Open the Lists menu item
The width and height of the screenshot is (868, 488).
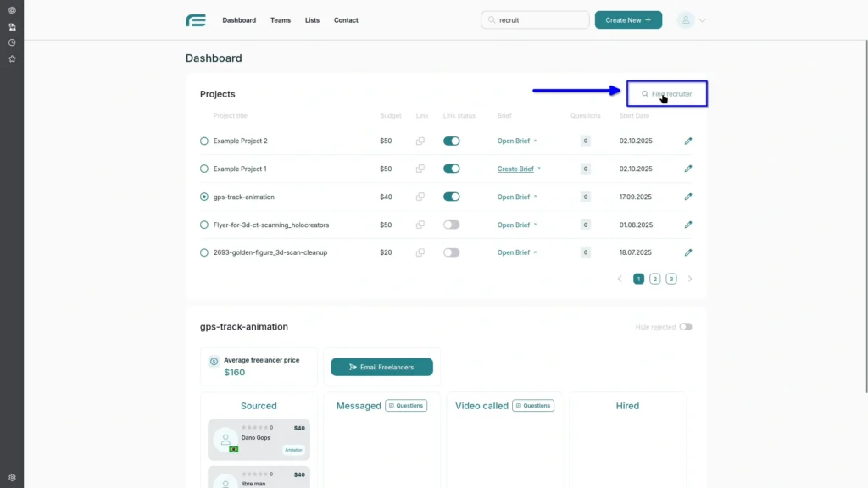(x=312, y=19)
